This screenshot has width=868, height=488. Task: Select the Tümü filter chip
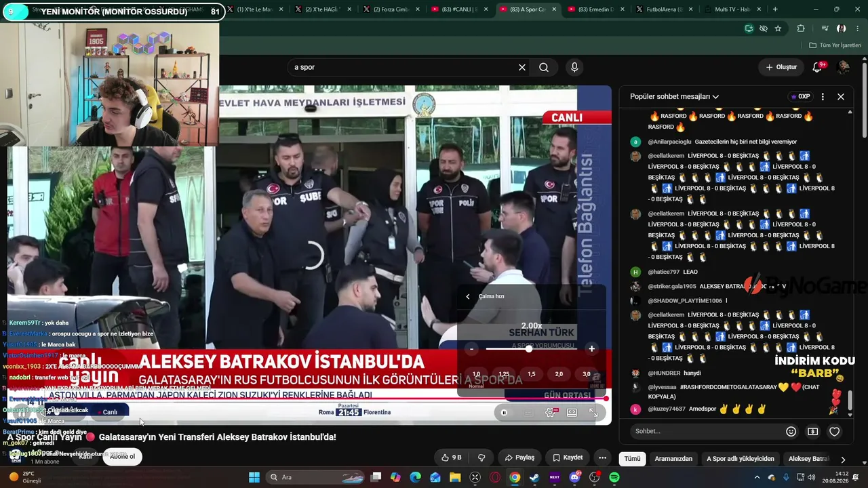(x=632, y=459)
